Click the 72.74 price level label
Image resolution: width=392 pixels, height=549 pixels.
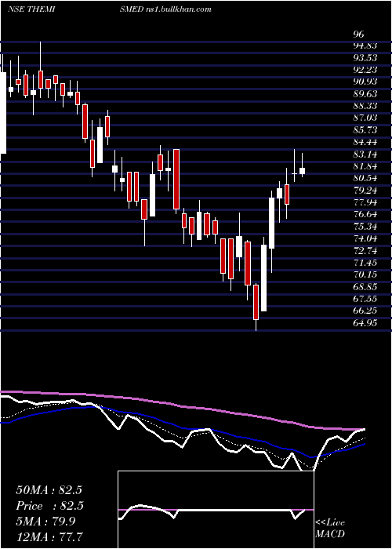pyautogui.click(x=365, y=250)
